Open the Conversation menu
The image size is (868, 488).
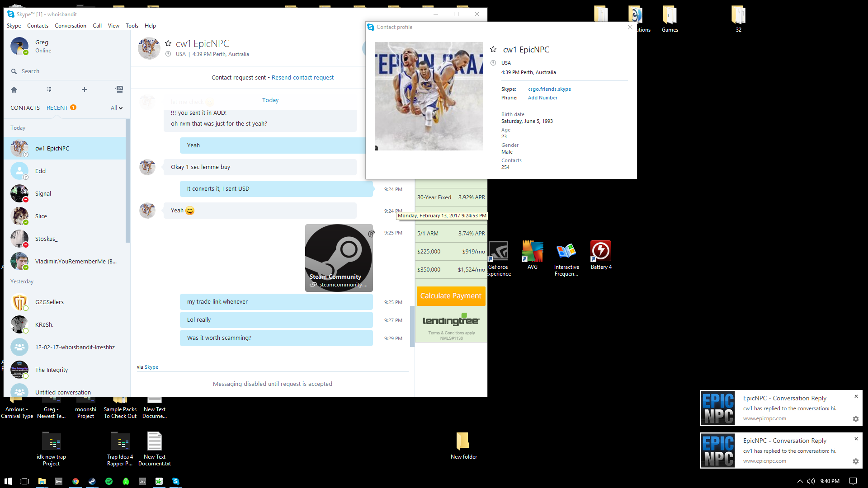point(71,26)
